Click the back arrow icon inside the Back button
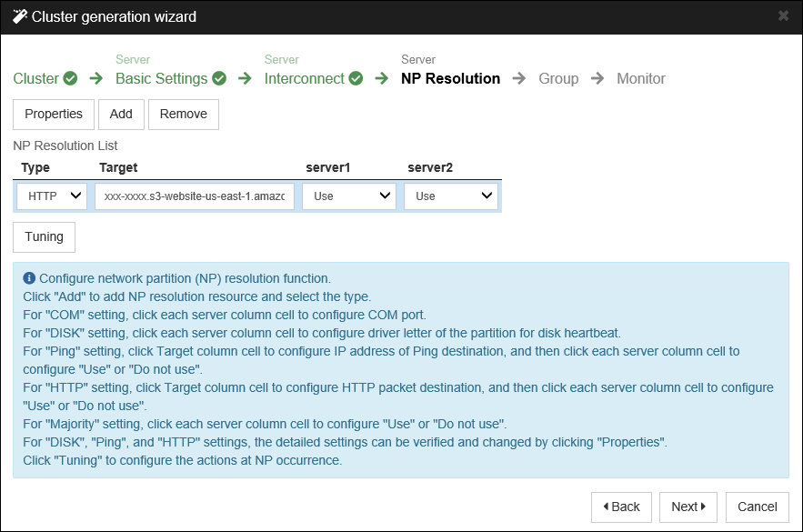 [607, 507]
